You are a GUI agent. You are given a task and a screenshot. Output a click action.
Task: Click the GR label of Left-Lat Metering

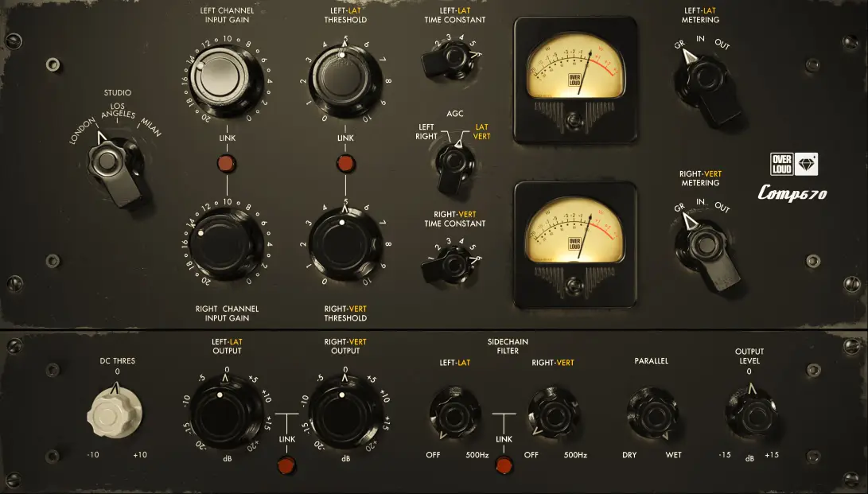click(x=679, y=45)
